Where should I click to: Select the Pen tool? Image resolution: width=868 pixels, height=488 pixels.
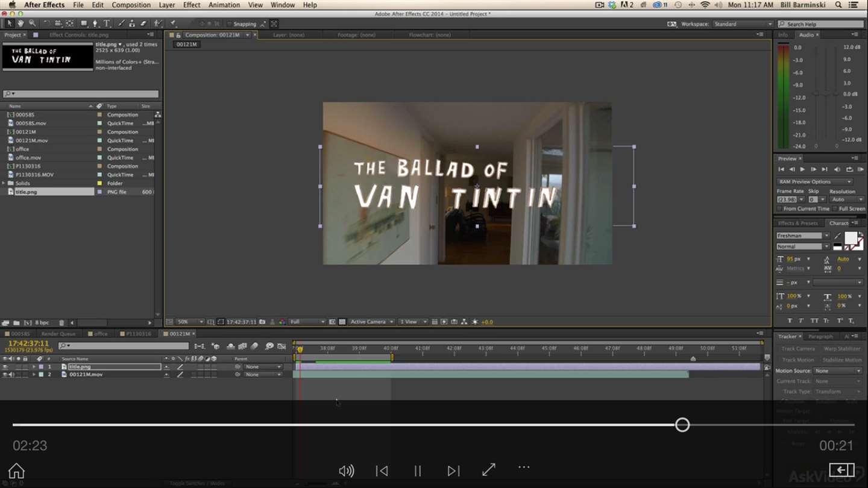pos(95,23)
